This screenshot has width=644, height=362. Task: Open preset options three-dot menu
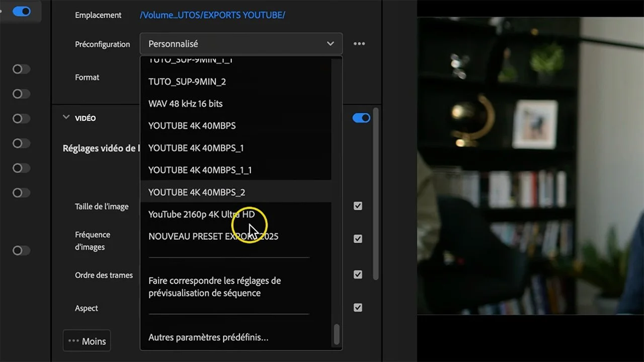[359, 44]
